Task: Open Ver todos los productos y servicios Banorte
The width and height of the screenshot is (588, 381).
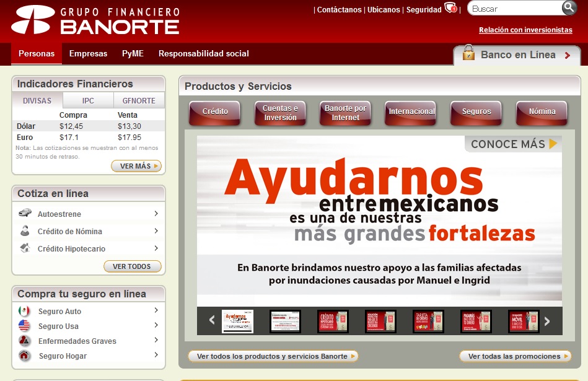Action: [273, 356]
